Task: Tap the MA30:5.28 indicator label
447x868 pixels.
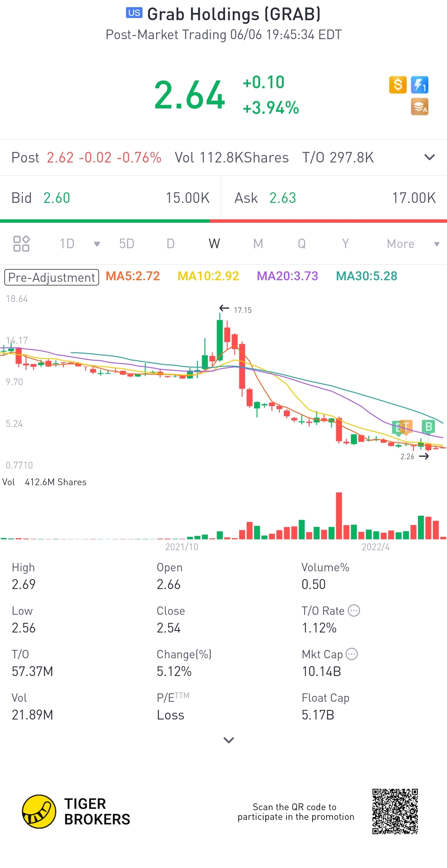Action: click(367, 276)
